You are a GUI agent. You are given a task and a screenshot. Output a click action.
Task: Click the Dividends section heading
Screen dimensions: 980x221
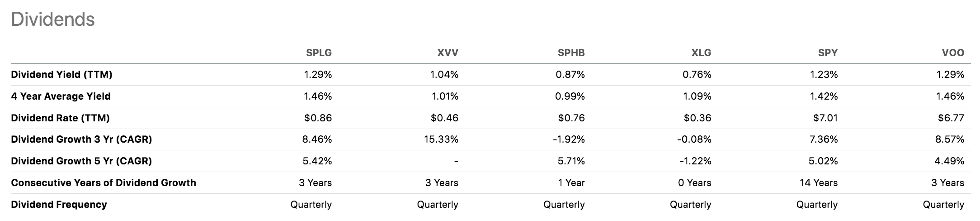point(53,19)
